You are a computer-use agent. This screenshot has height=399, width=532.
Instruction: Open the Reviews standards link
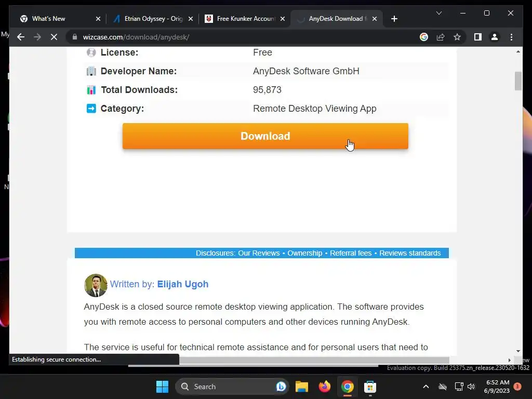click(410, 253)
